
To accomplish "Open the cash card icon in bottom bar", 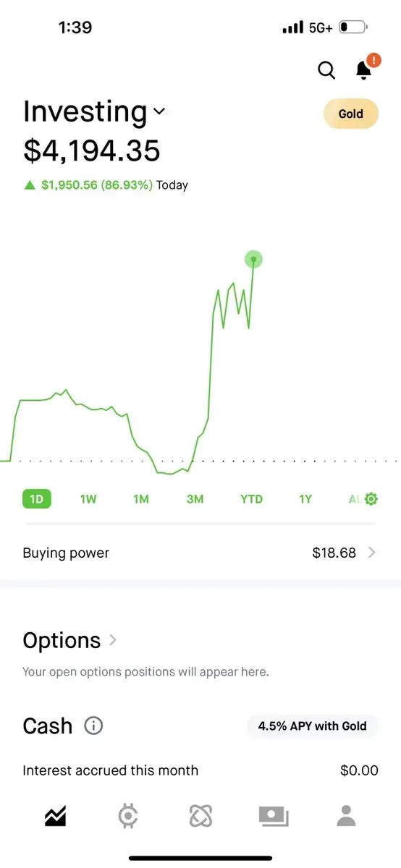I will point(274,817).
